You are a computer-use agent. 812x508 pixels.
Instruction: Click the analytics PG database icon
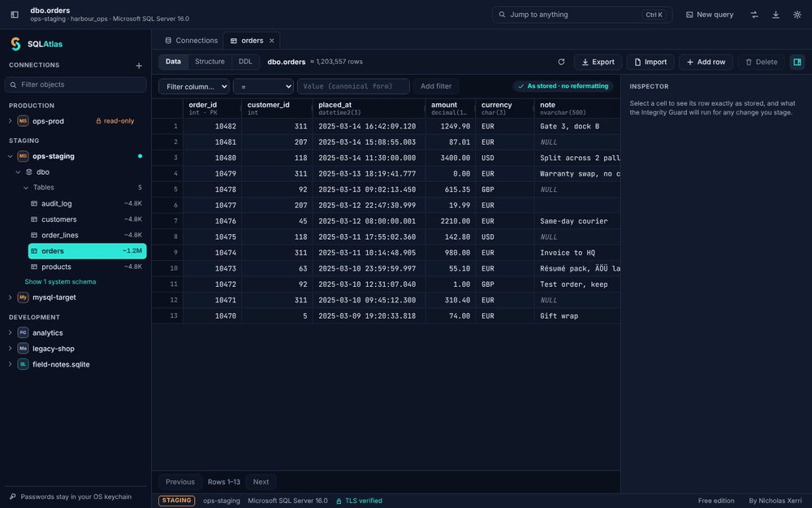[x=23, y=332]
